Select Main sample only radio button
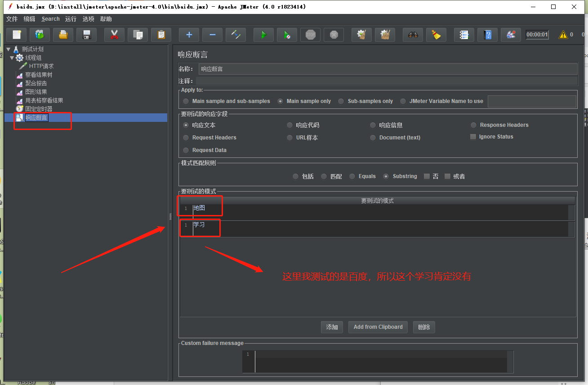588x385 pixels. pyautogui.click(x=281, y=101)
